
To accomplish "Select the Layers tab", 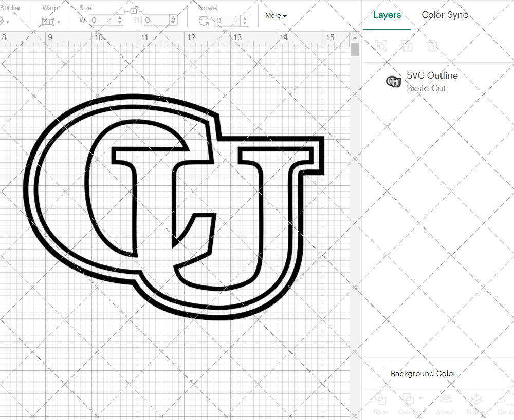I will tap(387, 15).
